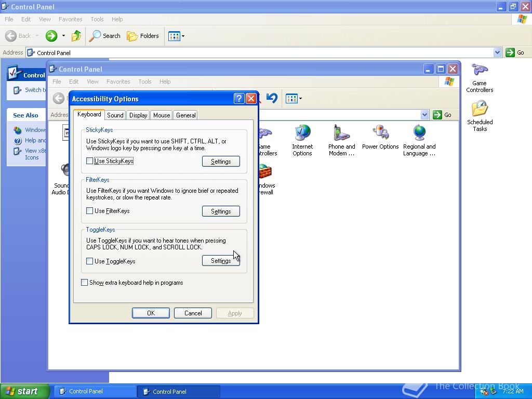Click Up folder icon in outer toolbar
The height and width of the screenshot is (399, 532).
(76, 36)
